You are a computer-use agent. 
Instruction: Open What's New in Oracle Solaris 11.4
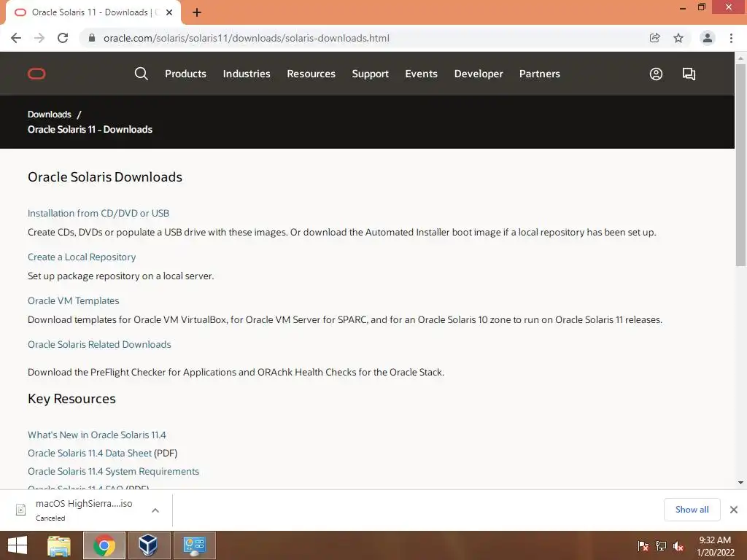pyautogui.click(x=97, y=435)
